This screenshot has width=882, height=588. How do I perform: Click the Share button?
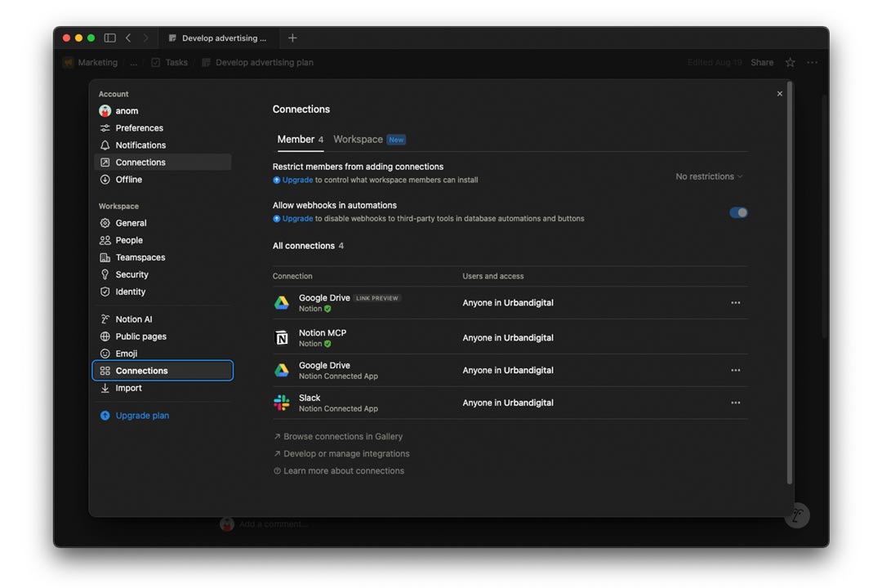[762, 62]
